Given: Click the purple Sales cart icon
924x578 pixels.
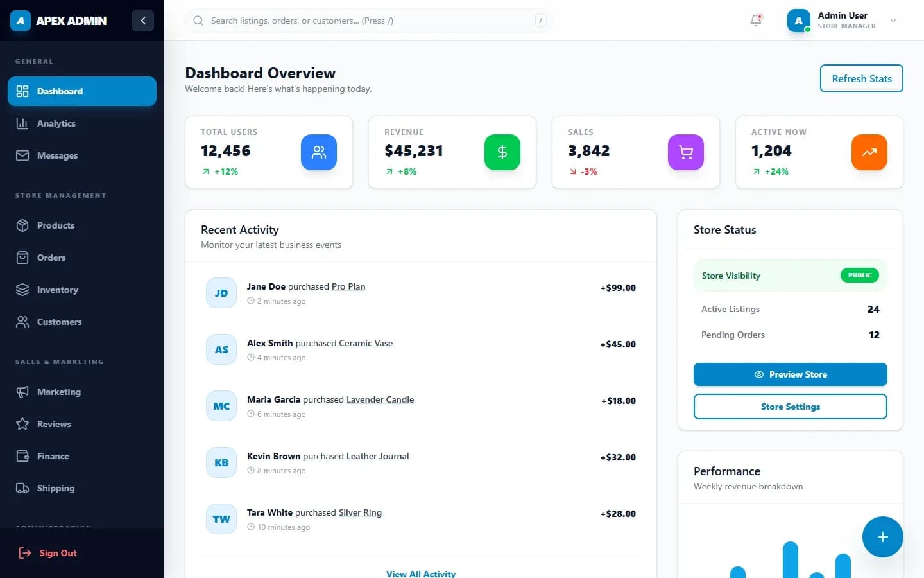Looking at the screenshot, I should (x=686, y=152).
